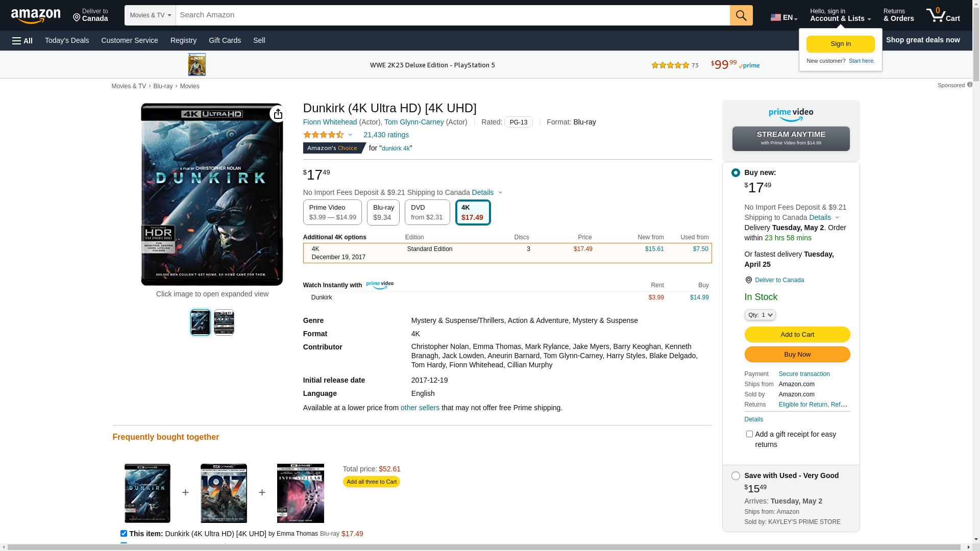
Task: Click Deliver to Canada link in buy box
Action: tap(779, 280)
